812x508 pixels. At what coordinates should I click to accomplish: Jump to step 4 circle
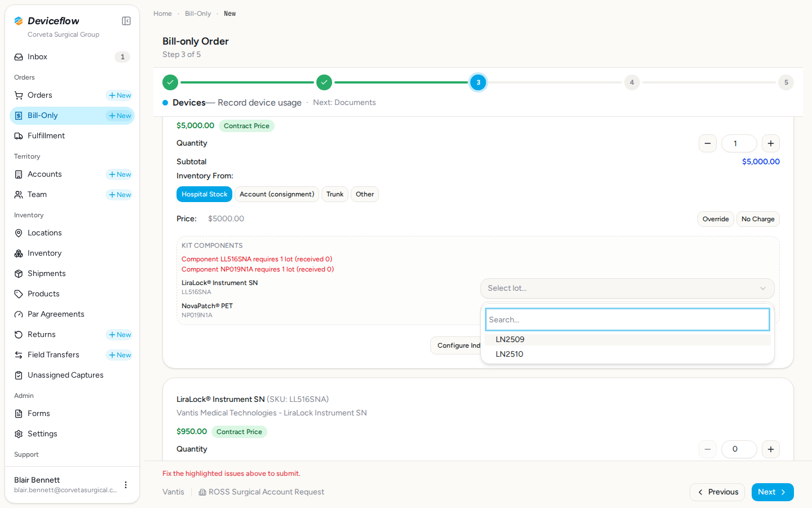[632, 82]
